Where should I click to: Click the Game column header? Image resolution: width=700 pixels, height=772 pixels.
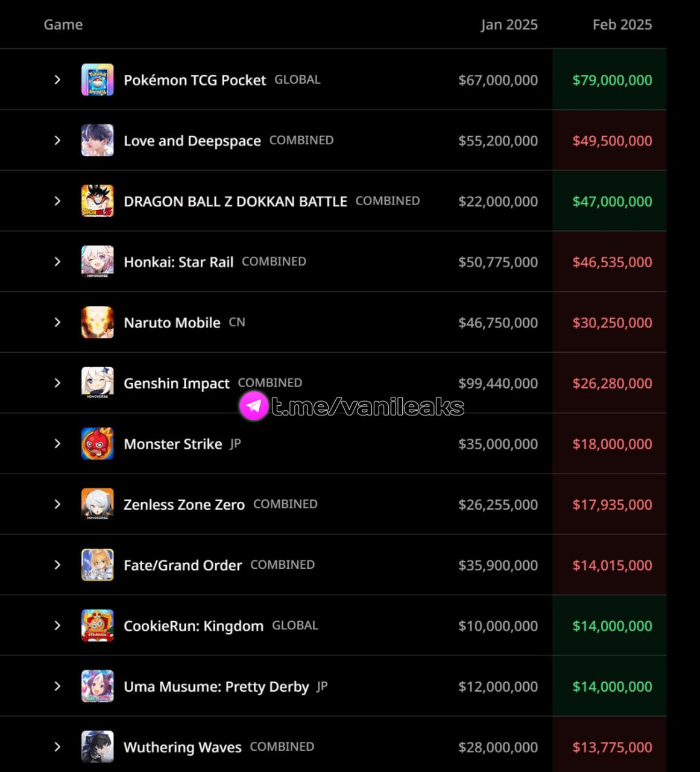[63, 25]
